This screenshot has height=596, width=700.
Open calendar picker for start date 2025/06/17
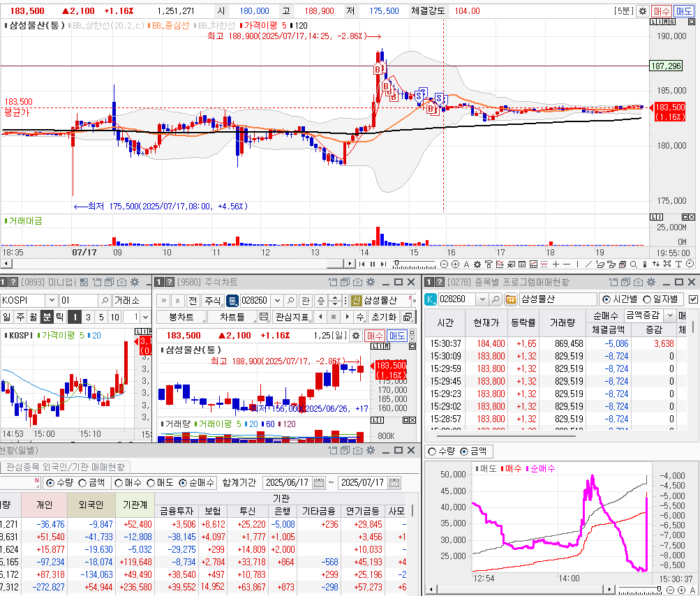click(319, 483)
